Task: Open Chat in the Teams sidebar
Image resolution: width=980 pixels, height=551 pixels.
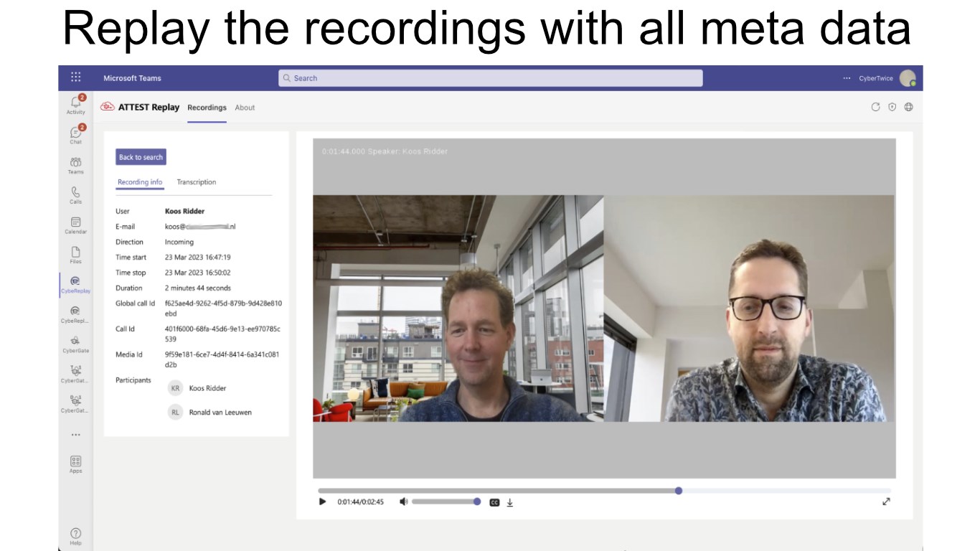Action: pos(75,135)
